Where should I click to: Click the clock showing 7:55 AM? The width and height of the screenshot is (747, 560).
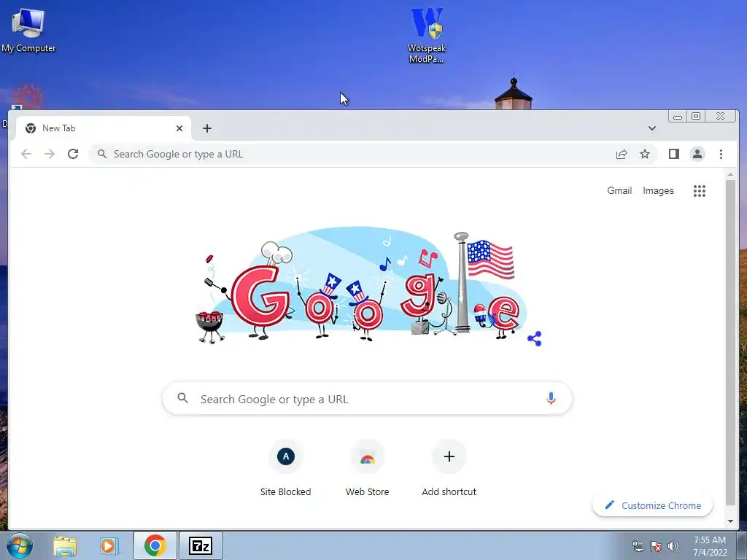tap(710, 545)
